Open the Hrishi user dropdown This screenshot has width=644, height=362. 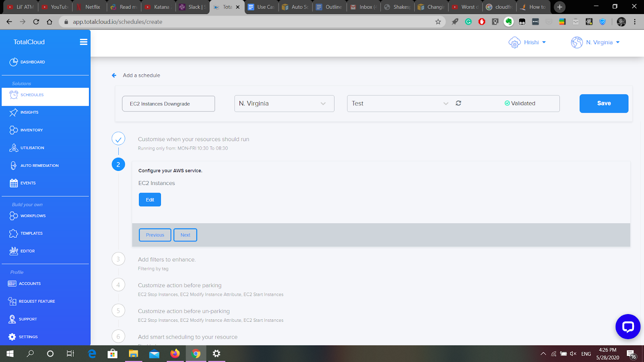tap(527, 42)
